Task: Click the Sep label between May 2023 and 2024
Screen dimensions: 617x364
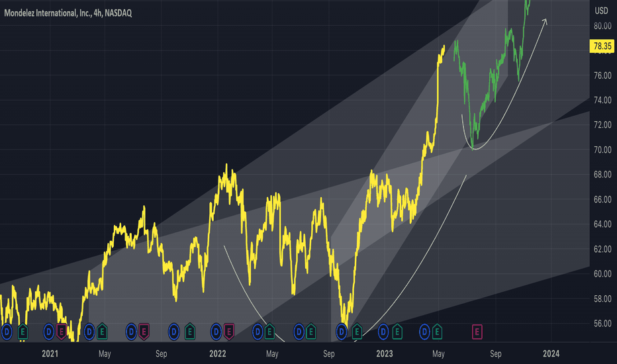Action: coord(496,353)
